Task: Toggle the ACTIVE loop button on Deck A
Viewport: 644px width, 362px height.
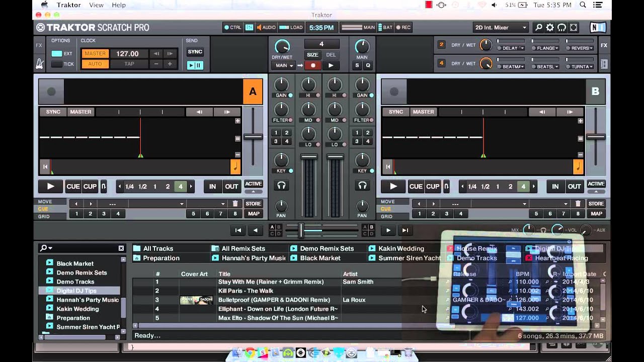Action: (253, 184)
